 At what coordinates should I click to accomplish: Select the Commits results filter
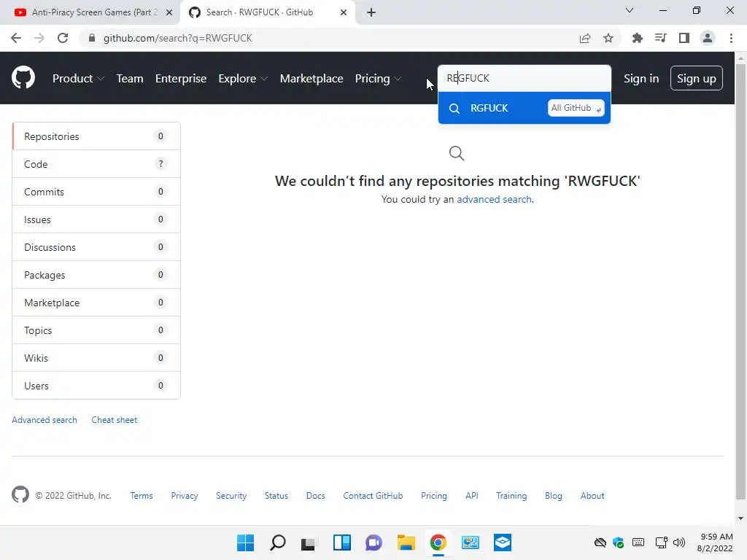(x=96, y=192)
